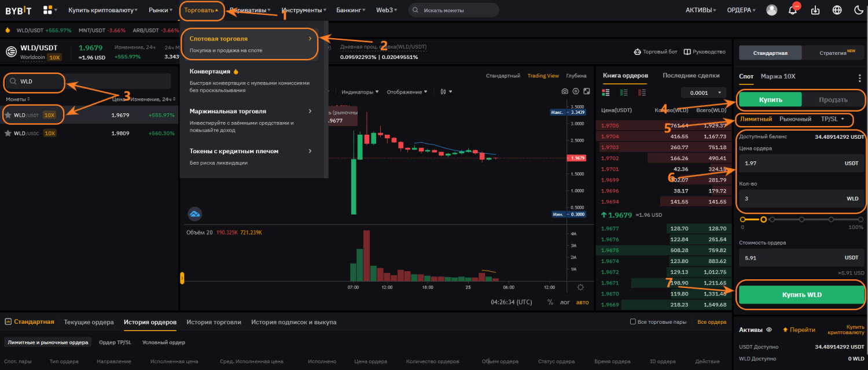868x370 pixels.
Task: Select Спотовая торговля in the menu
Action: click(249, 45)
